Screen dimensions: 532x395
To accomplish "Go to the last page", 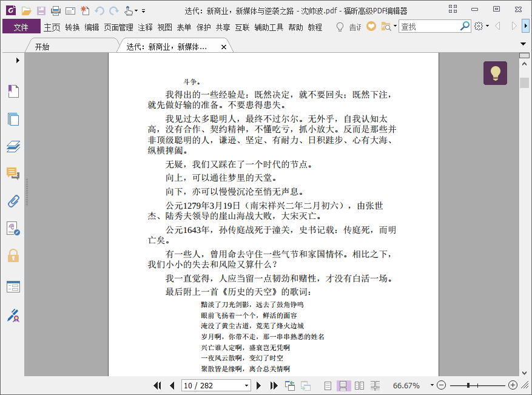I will click(x=274, y=385).
